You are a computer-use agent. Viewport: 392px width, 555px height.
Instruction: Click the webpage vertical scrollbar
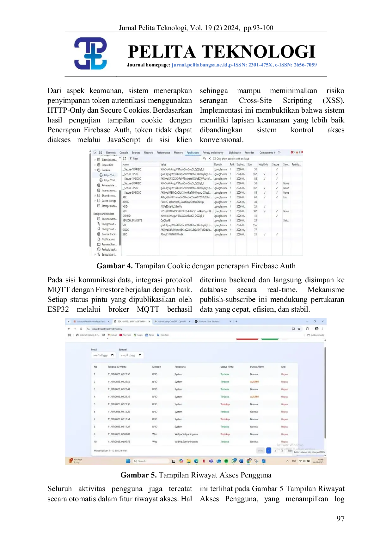(325, 392)
